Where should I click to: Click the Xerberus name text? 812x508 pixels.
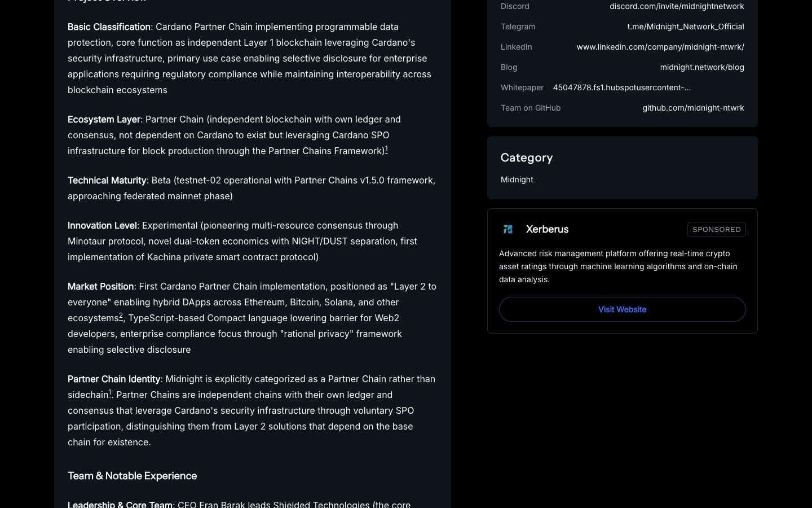(x=546, y=229)
